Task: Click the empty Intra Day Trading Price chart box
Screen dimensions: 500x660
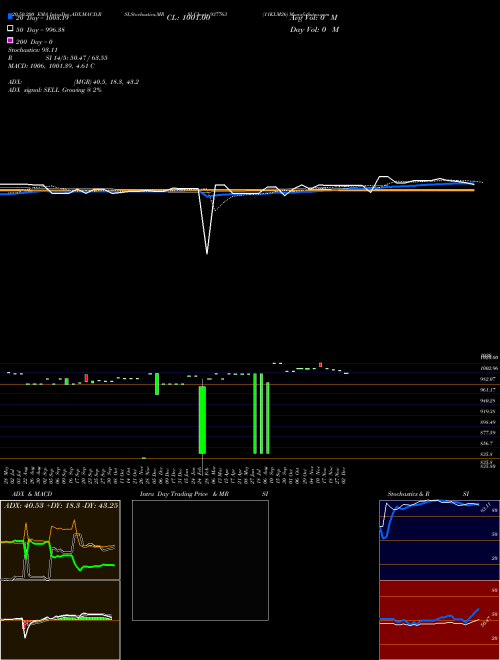Action: pyautogui.click(x=200, y=560)
